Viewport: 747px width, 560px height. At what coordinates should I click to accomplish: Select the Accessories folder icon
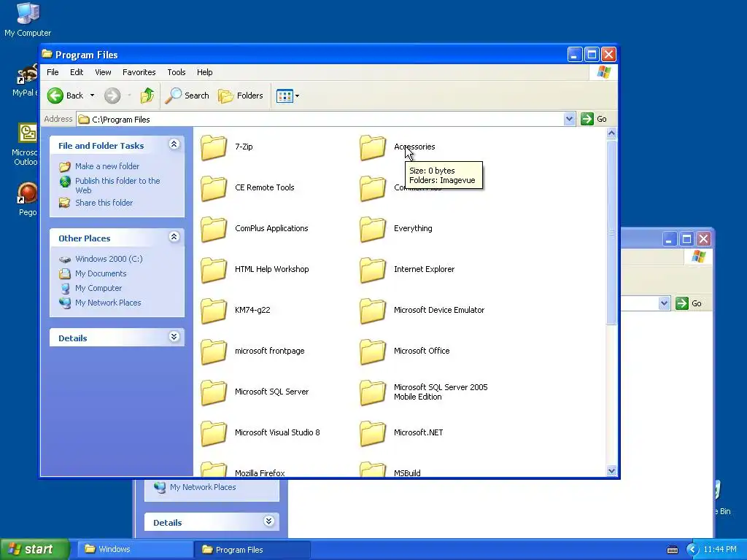click(x=373, y=147)
